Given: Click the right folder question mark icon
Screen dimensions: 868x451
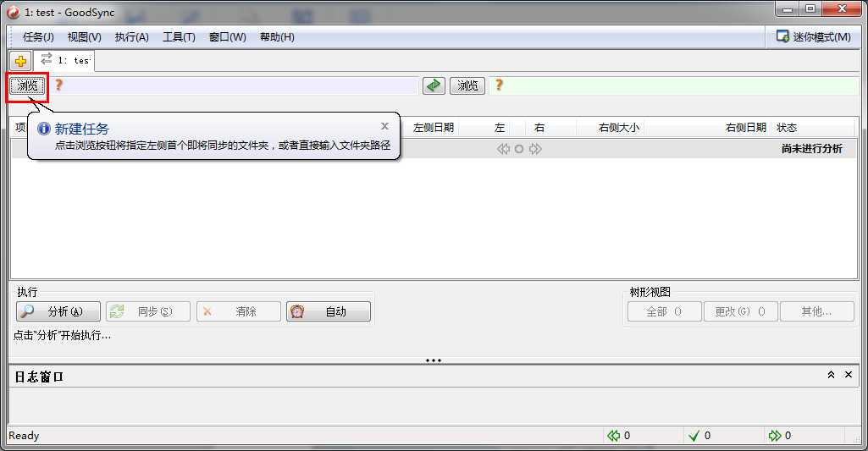Looking at the screenshot, I should click(499, 85).
